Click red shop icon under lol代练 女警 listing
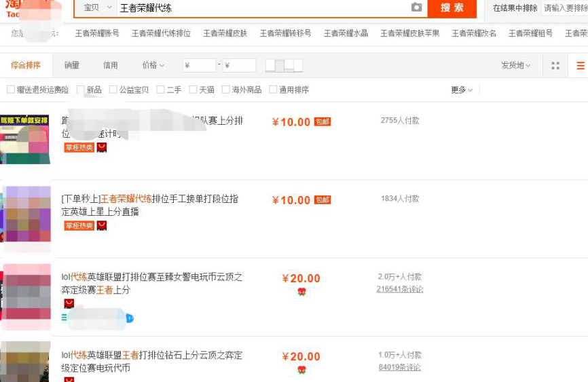This screenshot has height=382, width=588. click(x=69, y=303)
